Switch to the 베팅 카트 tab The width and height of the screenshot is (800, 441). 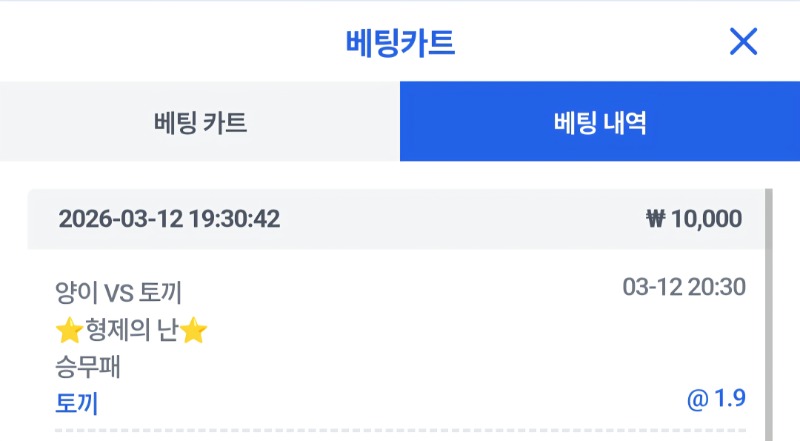pyautogui.click(x=200, y=122)
